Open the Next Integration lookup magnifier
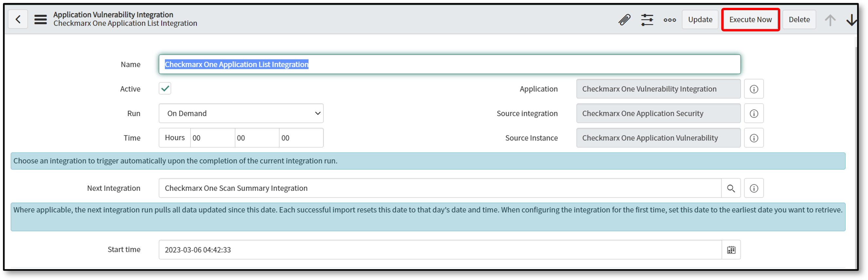 730,188
